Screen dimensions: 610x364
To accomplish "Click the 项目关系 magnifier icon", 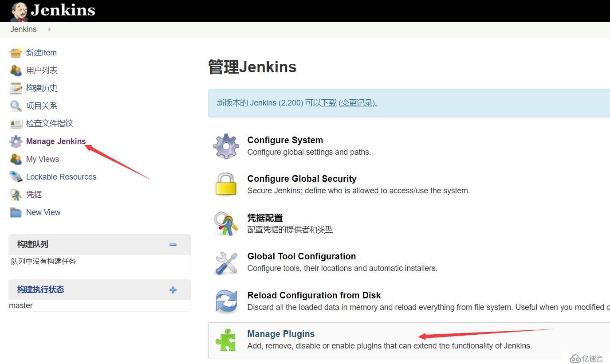I will point(16,106).
